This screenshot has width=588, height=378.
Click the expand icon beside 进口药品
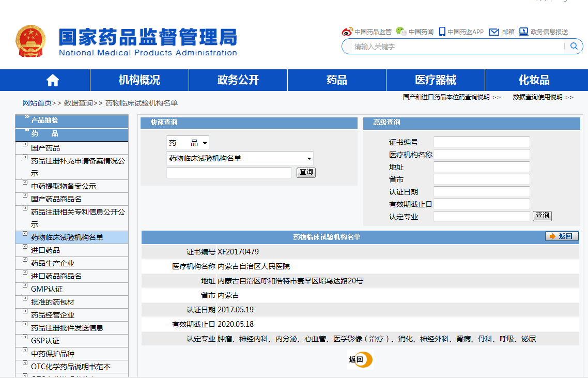point(25,247)
